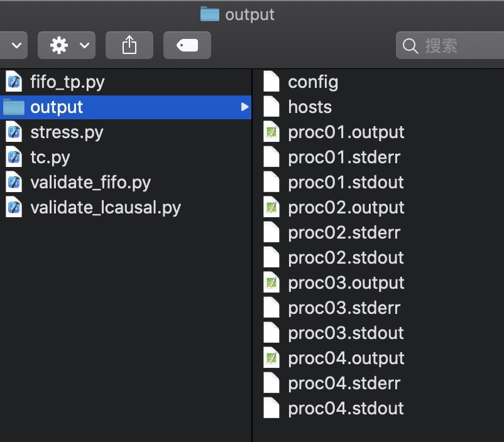Select the fifo_tp.py Python file icon
The height and width of the screenshot is (442, 504).
(14, 82)
